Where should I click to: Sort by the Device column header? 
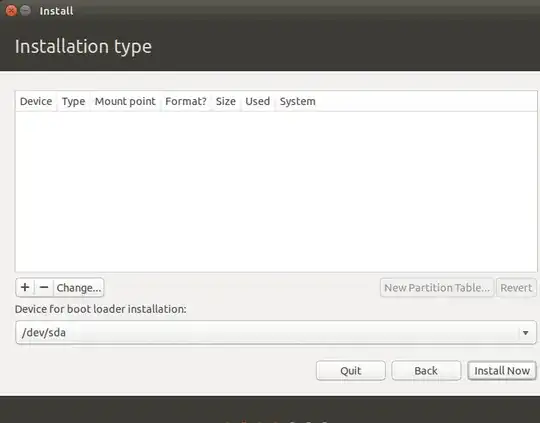(36, 101)
